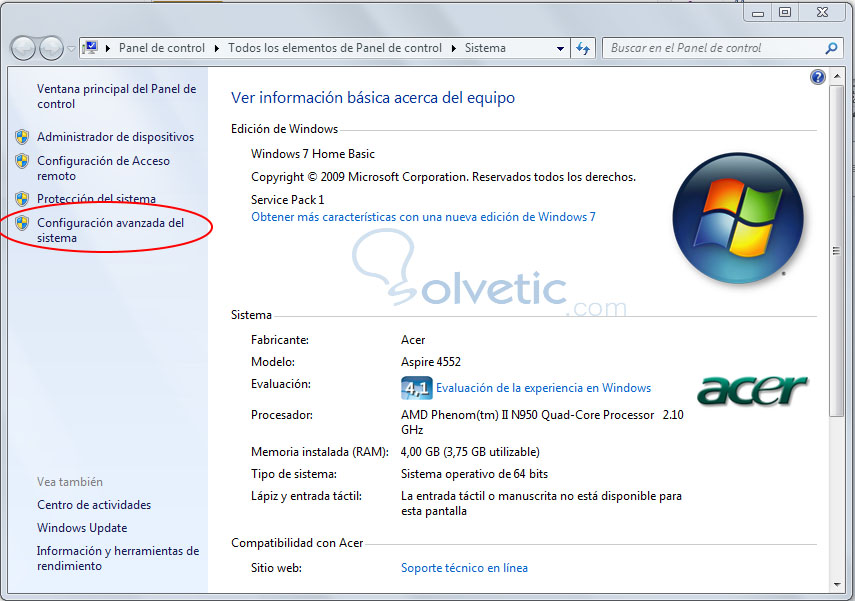Screen dimensions: 855x601
Task: Click the Windows logo orb image
Action: point(738,218)
